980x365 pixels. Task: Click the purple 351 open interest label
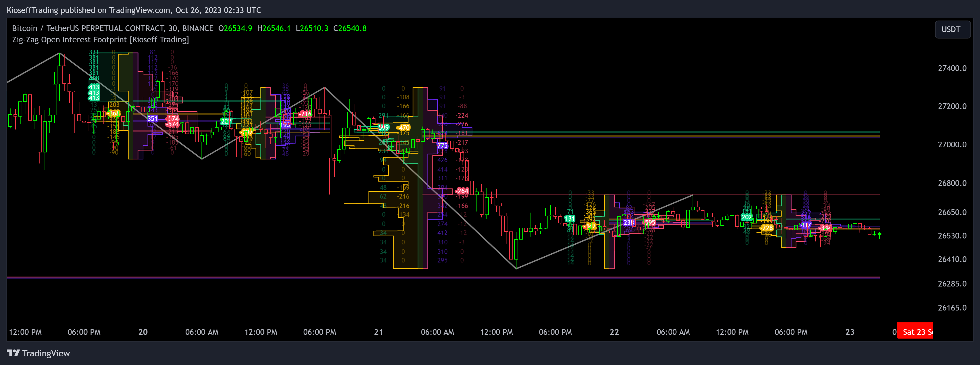[x=153, y=119]
